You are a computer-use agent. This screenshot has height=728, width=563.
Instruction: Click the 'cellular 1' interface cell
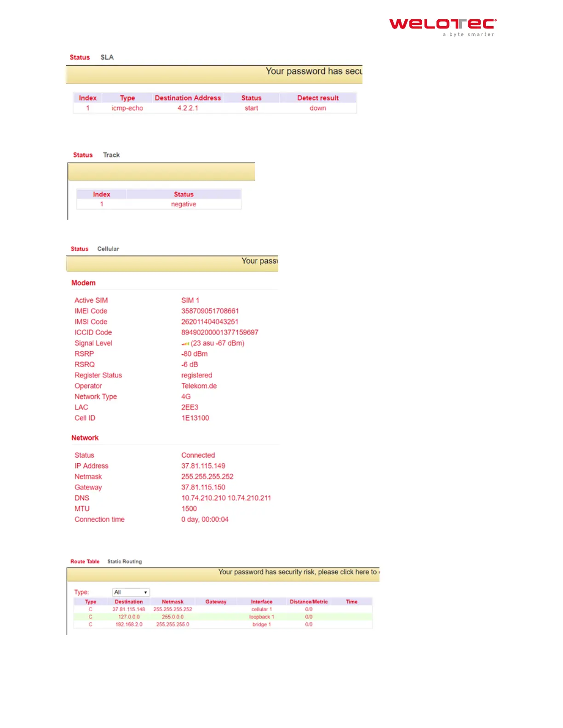click(x=261, y=609)
